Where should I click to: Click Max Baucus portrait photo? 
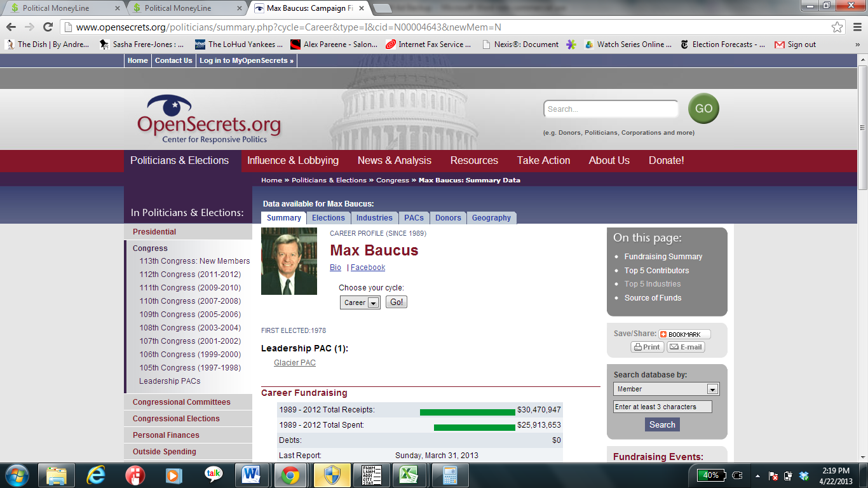(x=289, y=261)
